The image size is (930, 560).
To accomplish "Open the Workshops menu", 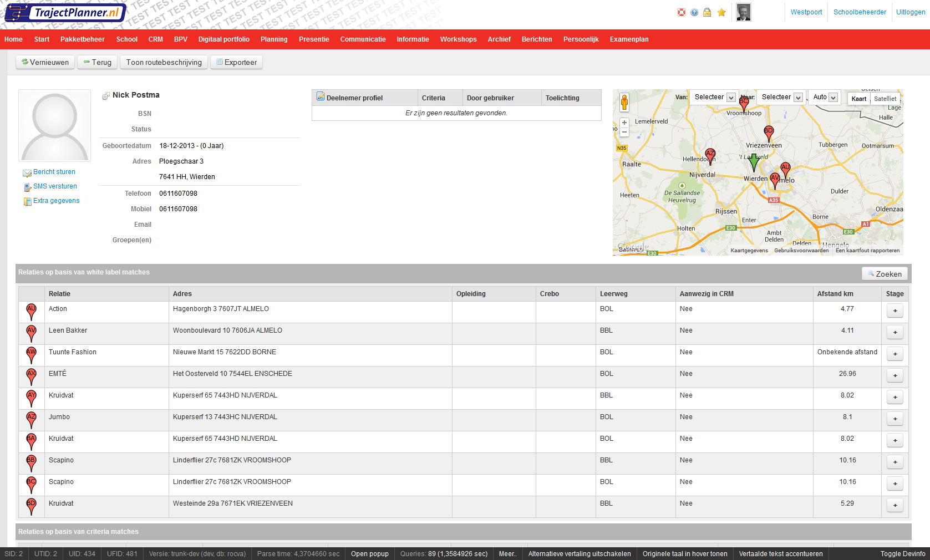I will pos(458,39).
